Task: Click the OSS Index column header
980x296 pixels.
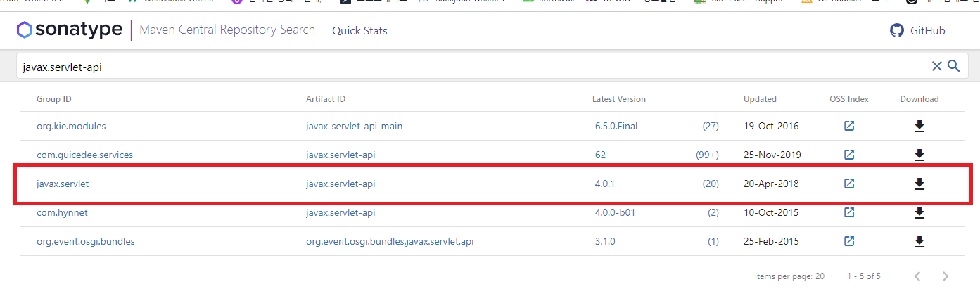Action: pos(849,99)
